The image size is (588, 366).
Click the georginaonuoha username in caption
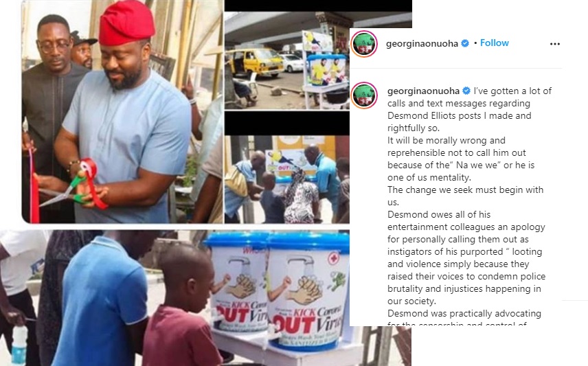423,91
